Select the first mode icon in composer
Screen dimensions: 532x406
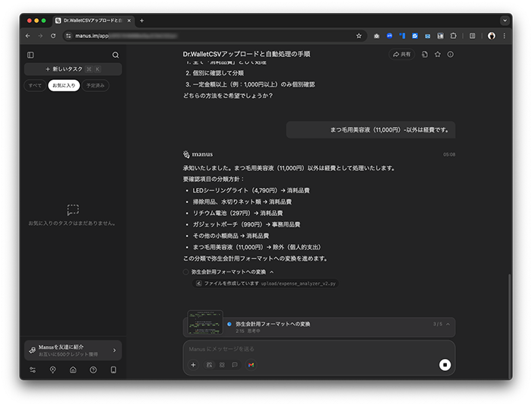(209, 365)
